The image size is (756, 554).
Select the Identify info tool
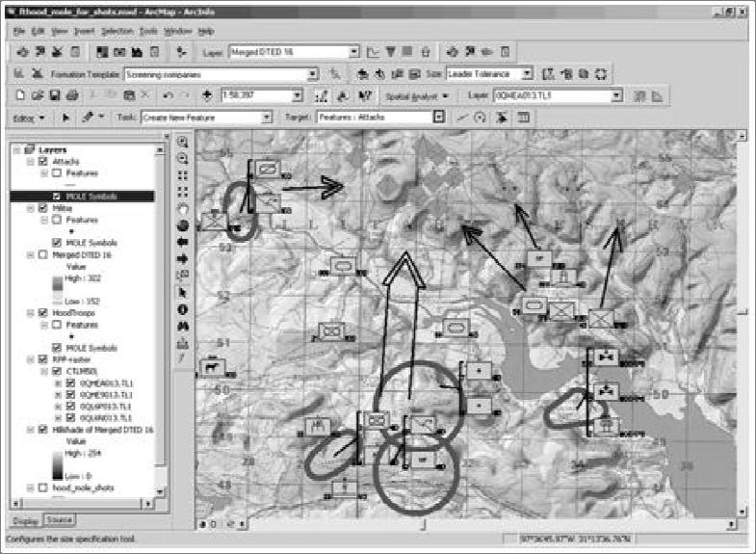click(182, 309)
